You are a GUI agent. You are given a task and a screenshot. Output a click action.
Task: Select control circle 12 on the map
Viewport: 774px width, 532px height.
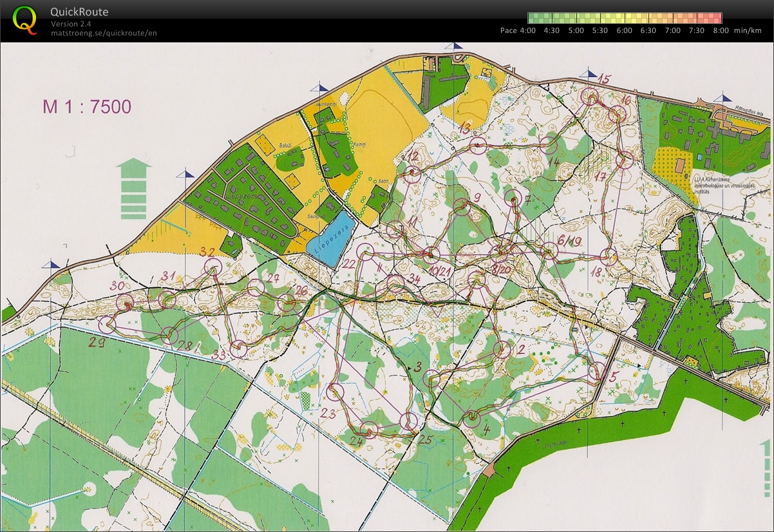point(412,175)
